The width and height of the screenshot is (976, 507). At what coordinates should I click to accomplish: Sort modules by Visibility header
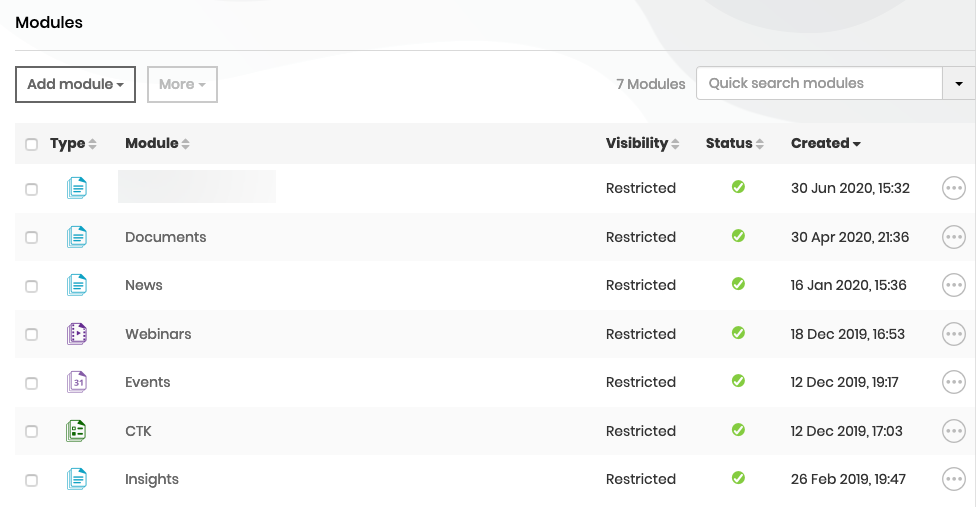coord(642,143)
